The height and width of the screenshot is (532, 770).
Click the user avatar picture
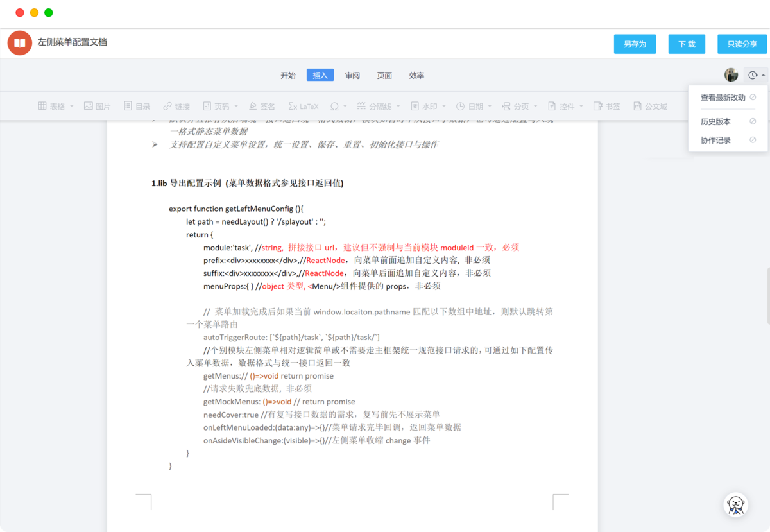pyautogui.click(x=731, y=75)
